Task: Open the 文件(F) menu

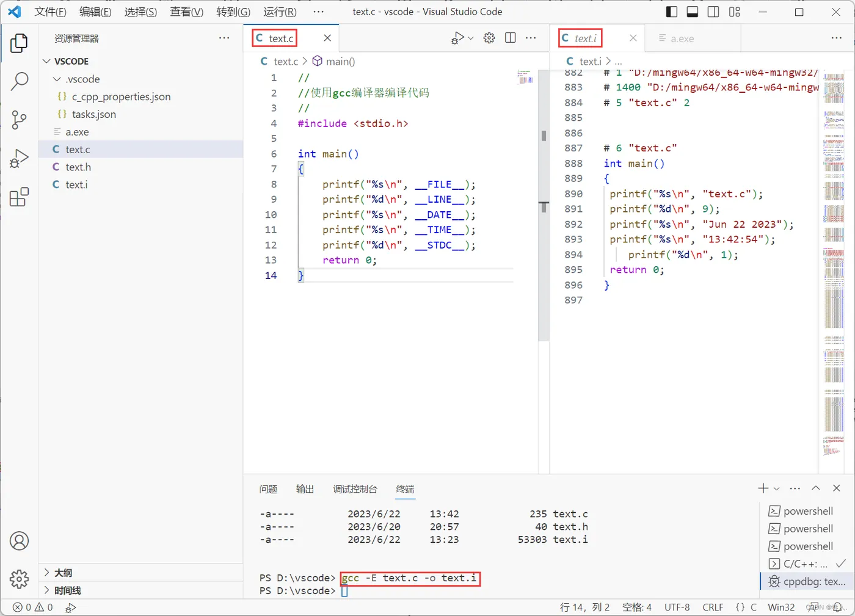Action: 50,12
